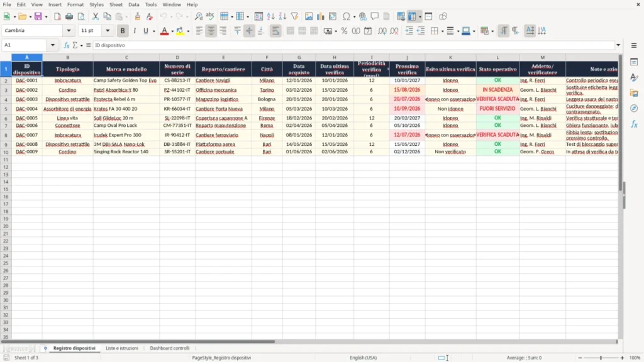Open the Open-file dropdown arrow
The width and height of the screenshot is (644, 362).
click(30, 17)
